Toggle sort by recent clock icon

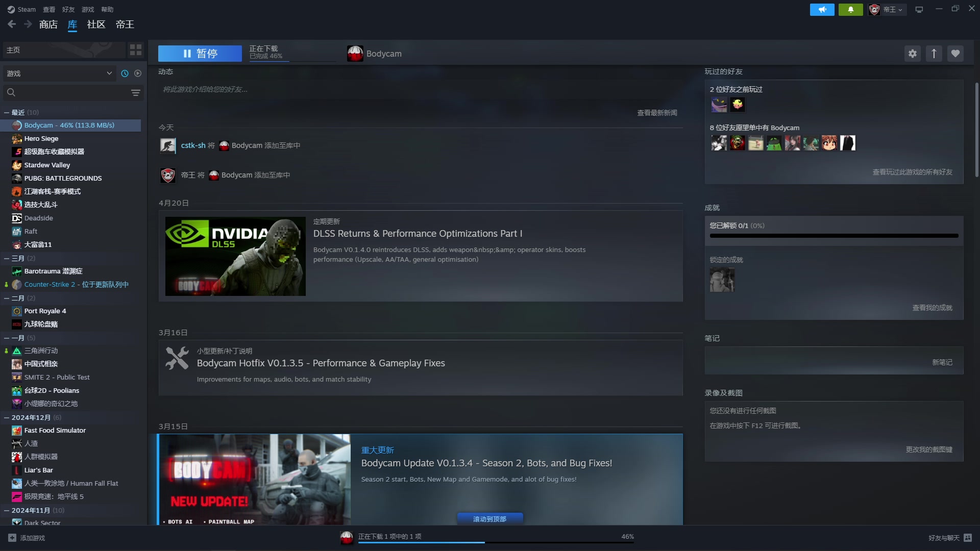pos(125,73)
